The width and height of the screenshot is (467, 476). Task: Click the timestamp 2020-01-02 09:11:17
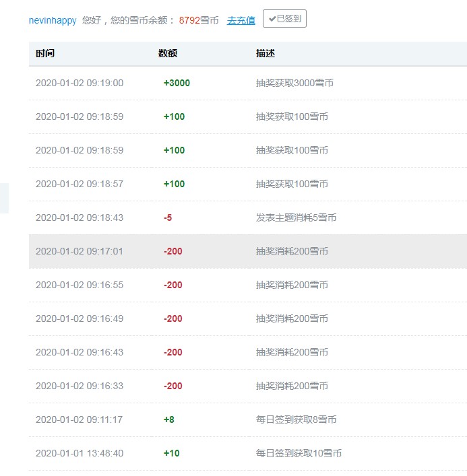79,420
